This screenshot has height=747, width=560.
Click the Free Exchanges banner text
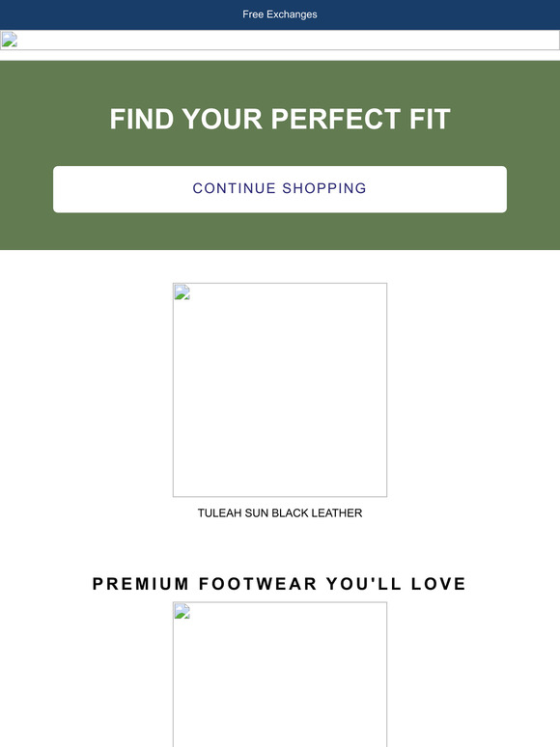pyautogui.click(x=280, y=14)
